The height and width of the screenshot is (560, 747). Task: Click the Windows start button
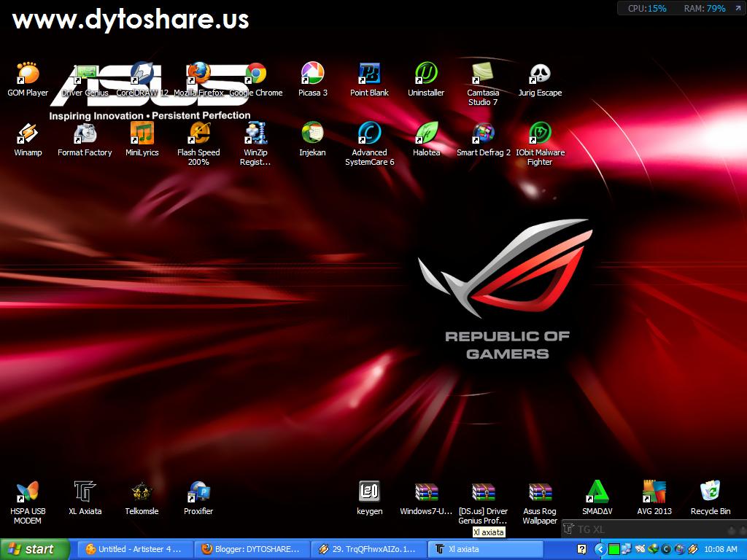click(34, 549)
